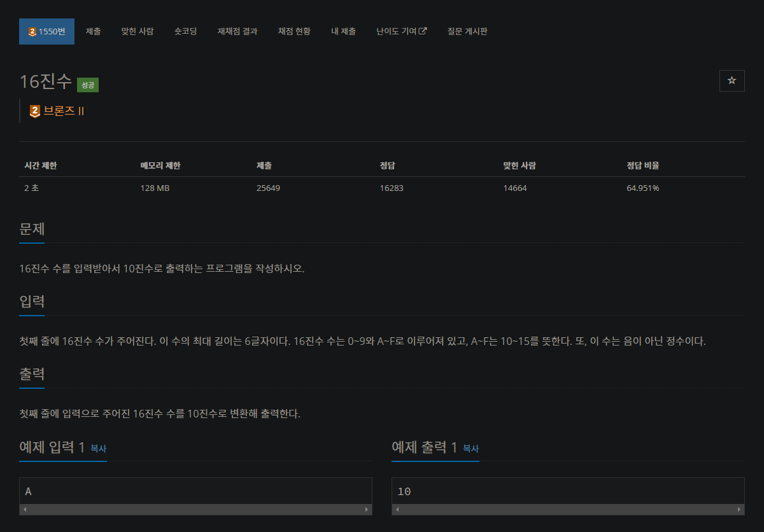The image size is (764, 532).
Task: Open the 난이도 기여 link
Action: coord(402,31)
